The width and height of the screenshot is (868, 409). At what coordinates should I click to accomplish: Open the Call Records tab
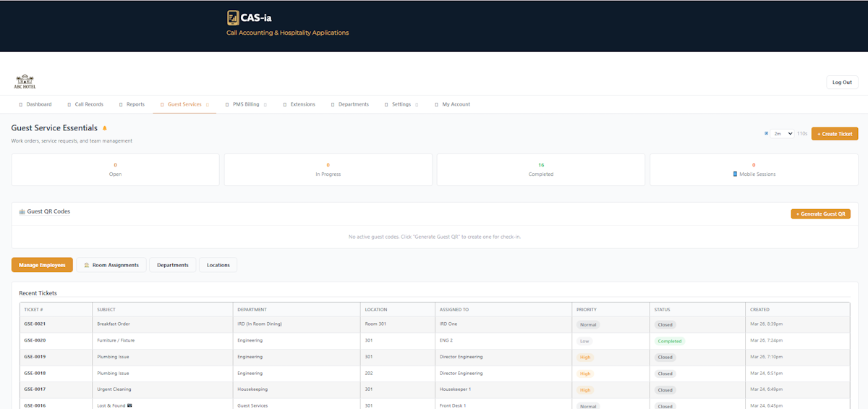tap(85, 104)
